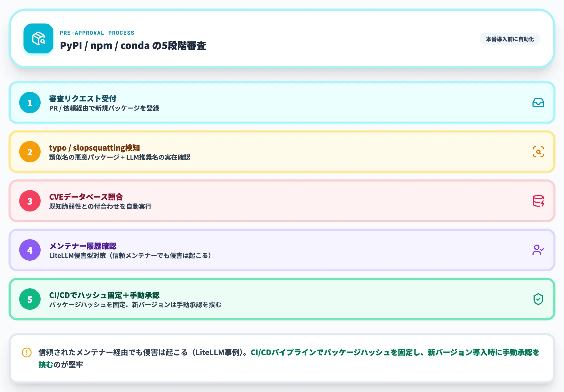Click the red number 3 step badge
Image resolution: width=564 pixels, height=392 pixels.
pos(30,201)
